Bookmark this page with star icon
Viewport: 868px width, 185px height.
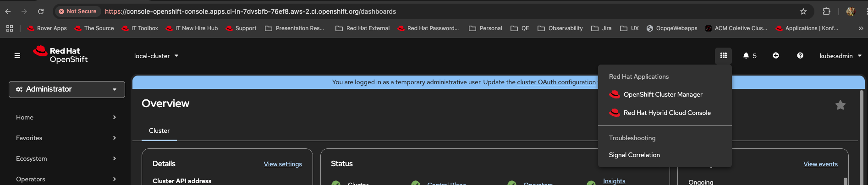point(803,11)
